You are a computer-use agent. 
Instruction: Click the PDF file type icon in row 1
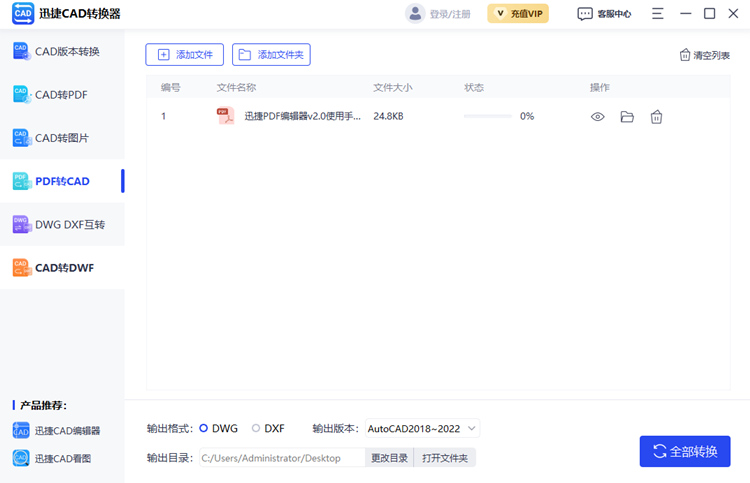click(225, 116)
